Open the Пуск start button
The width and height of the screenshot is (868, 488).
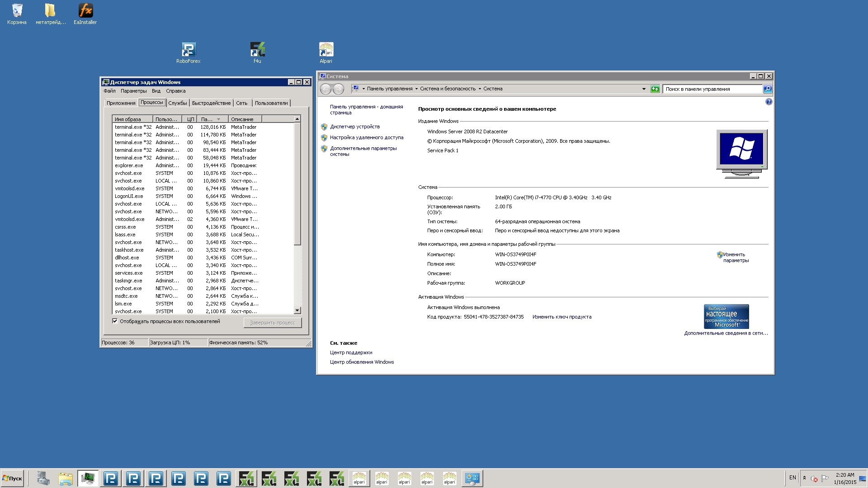coord(12,479)
